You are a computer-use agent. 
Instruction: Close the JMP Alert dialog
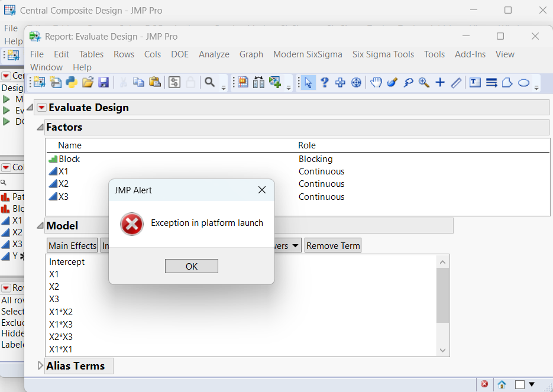pos(261,190)
